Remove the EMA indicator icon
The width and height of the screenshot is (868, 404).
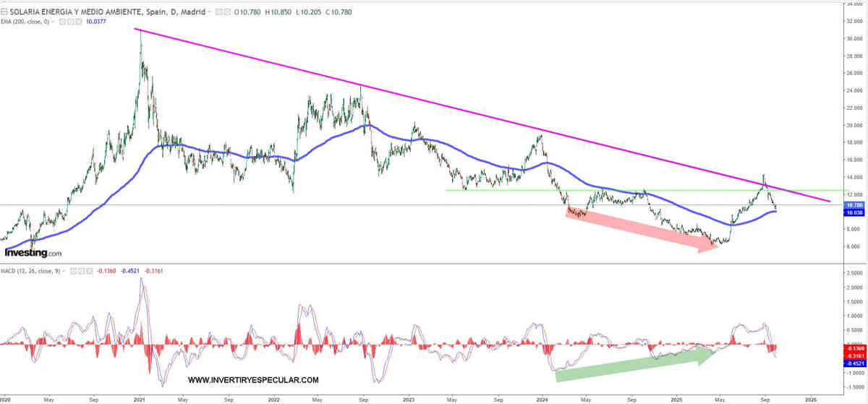pyautogui.click(x=78, y=22)
